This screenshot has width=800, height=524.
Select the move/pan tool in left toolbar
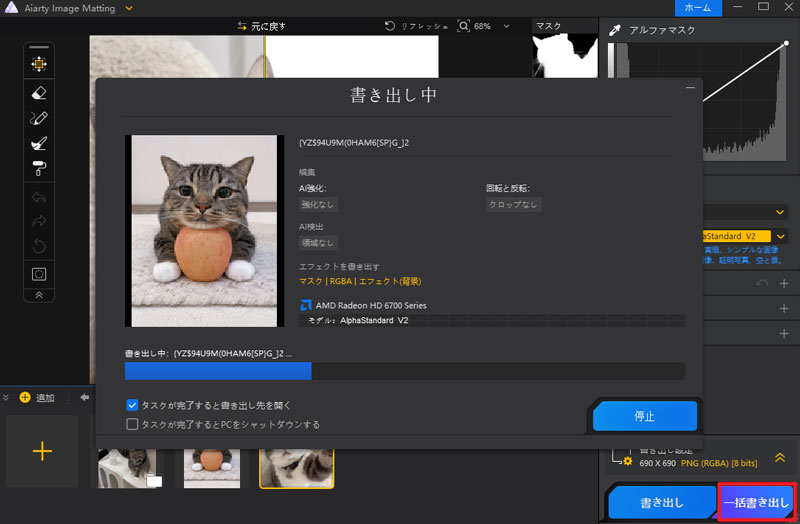pos(39,64)
